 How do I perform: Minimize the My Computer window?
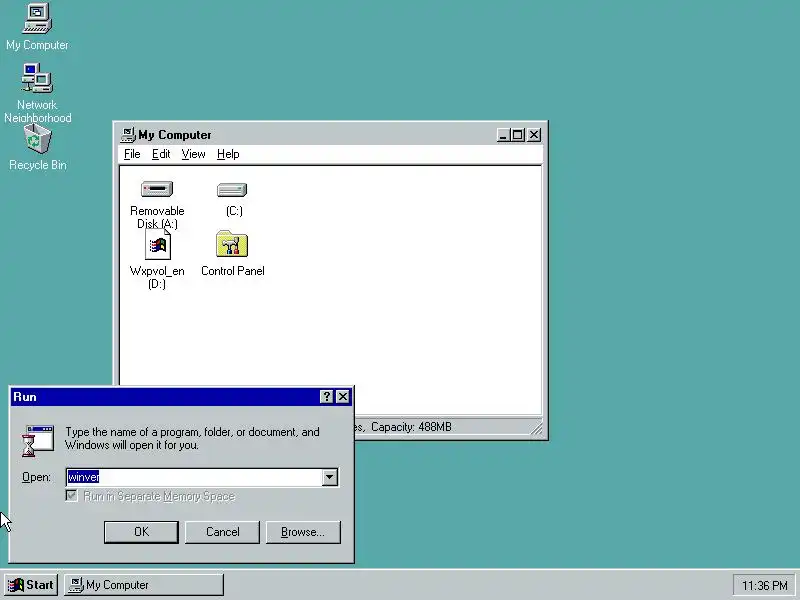tap(503, 135)
